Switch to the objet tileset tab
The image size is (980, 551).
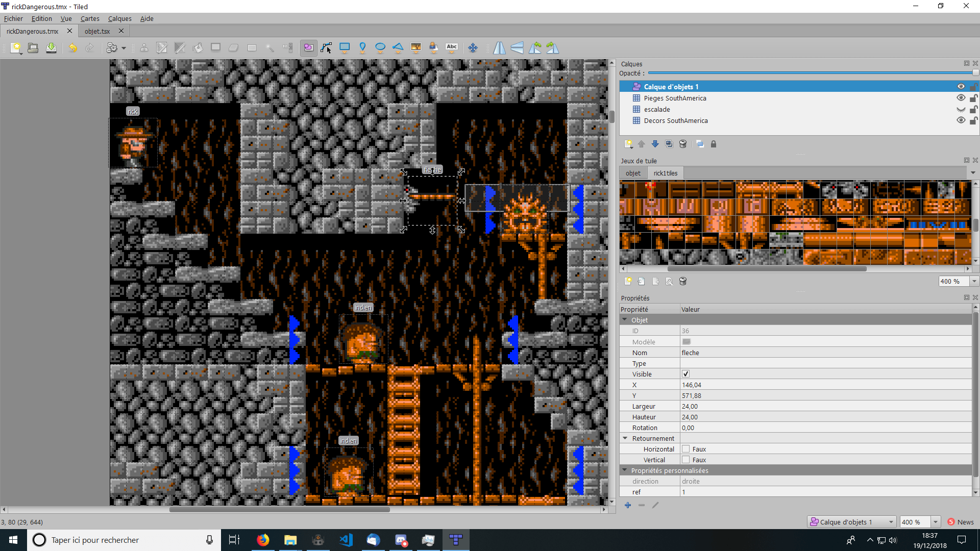point(633,173)
